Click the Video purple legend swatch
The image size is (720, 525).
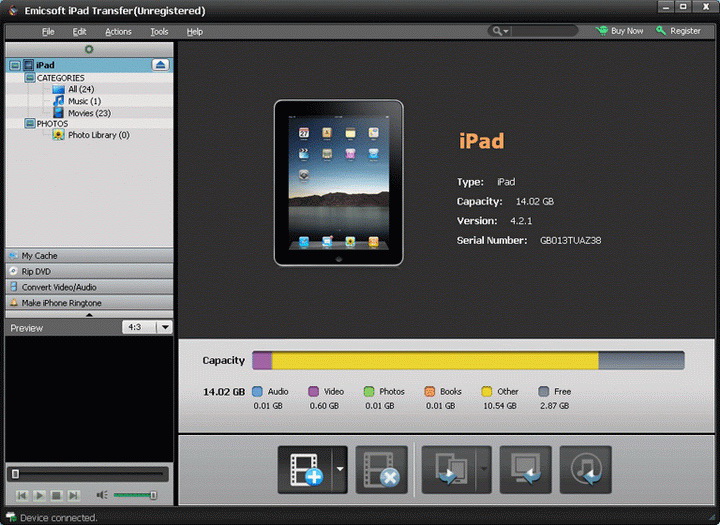313,391
